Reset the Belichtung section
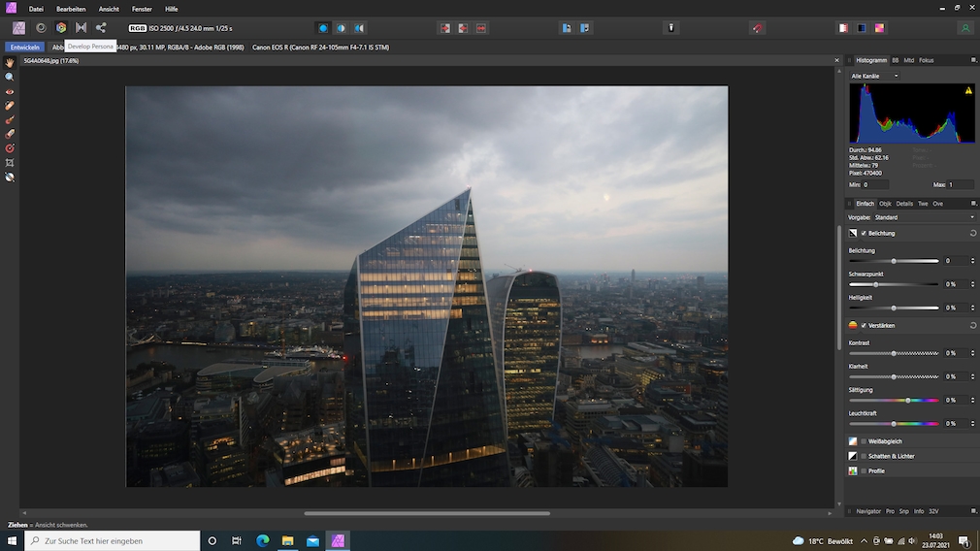Viewport: 980px width, 551px height. pos(972,233)
